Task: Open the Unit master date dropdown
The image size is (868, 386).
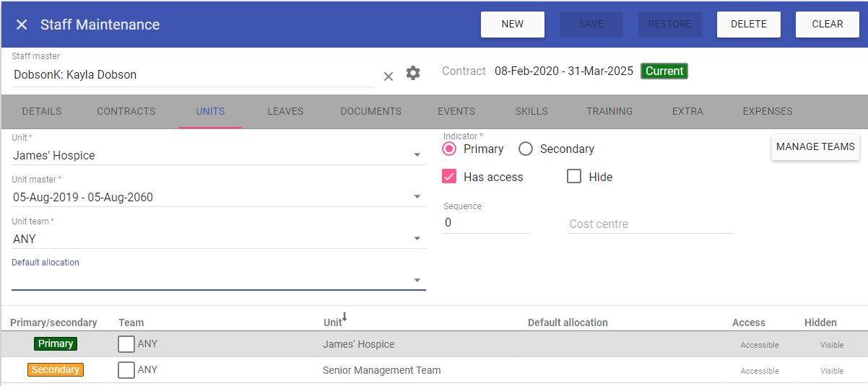Action: (417, 197)
